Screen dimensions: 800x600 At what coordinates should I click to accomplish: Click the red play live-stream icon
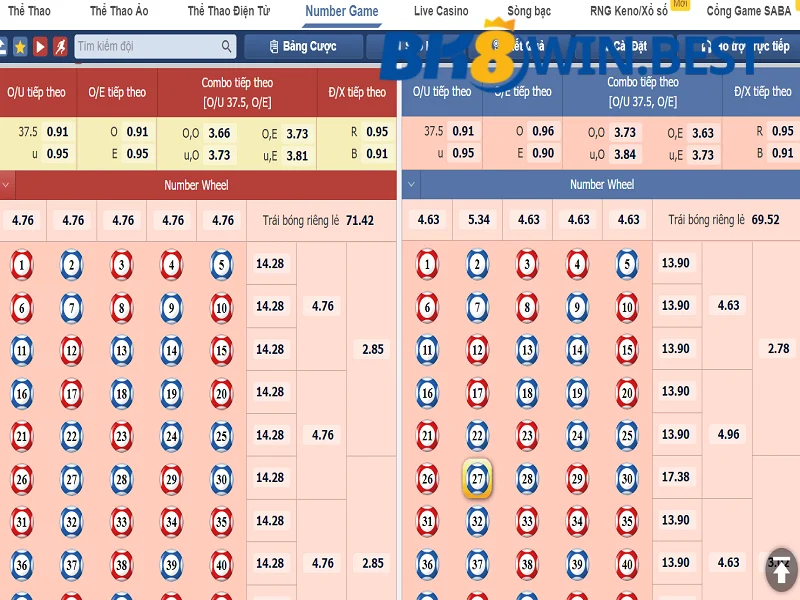[x=40, y=47]
